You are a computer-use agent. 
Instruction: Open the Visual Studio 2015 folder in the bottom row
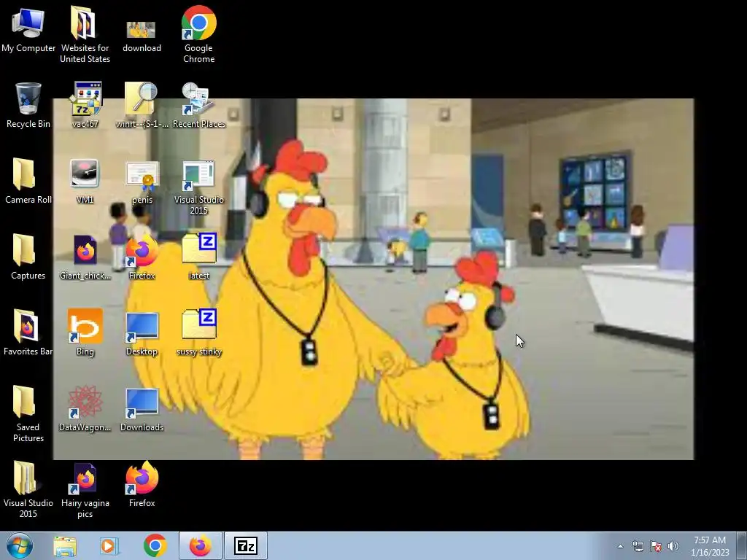(x=28, y=489)
